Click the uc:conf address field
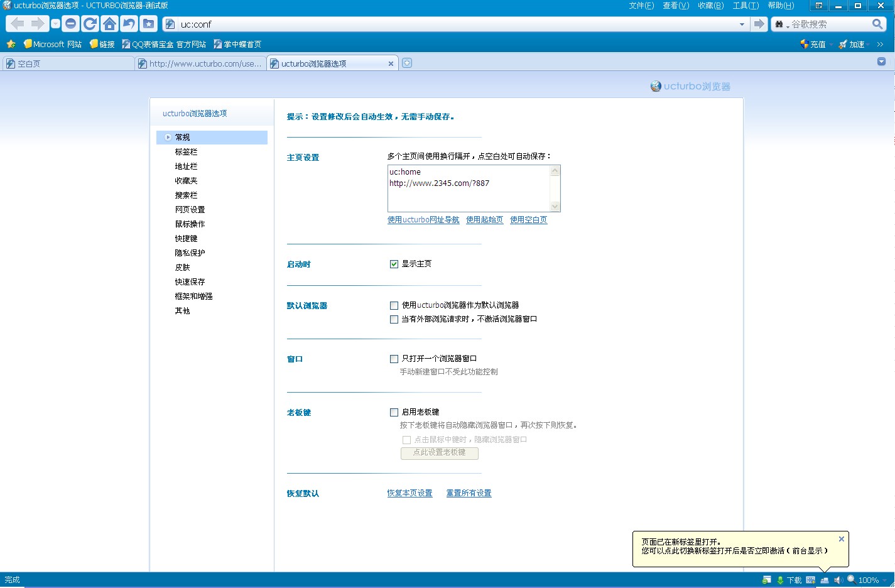 coord(457,24)
